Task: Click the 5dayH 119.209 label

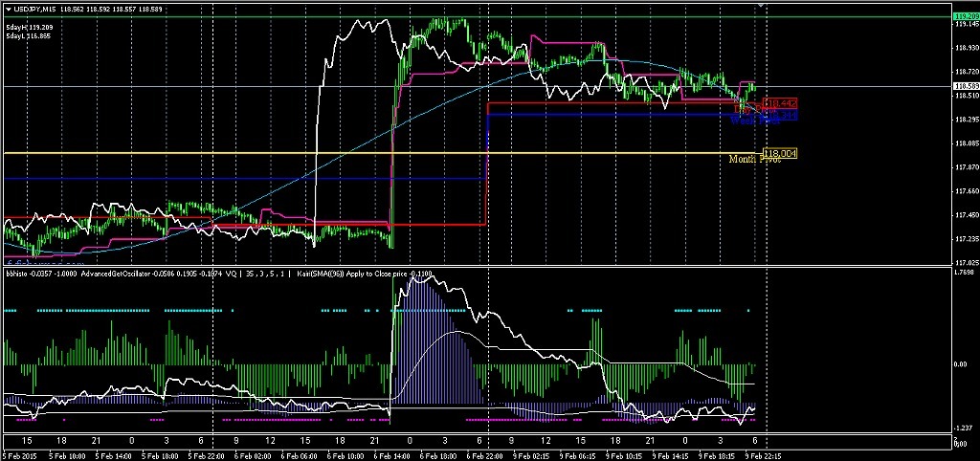Action: coord(29,27)
